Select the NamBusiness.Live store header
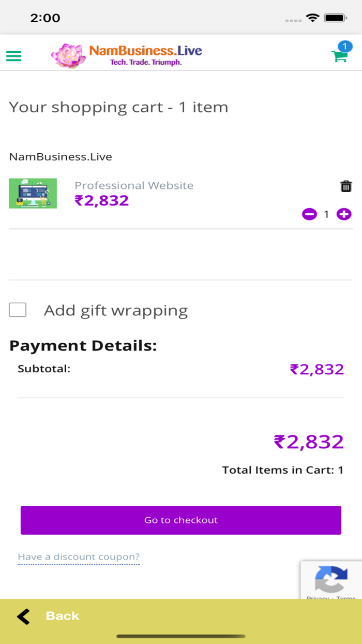Image resolution: width=362 pixels, height=644 pixels. (x=61, y=156)
